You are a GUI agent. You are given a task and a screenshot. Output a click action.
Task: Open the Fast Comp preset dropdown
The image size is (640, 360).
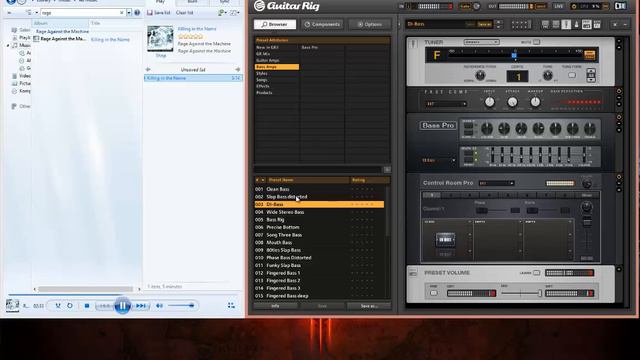click(446, 104)
